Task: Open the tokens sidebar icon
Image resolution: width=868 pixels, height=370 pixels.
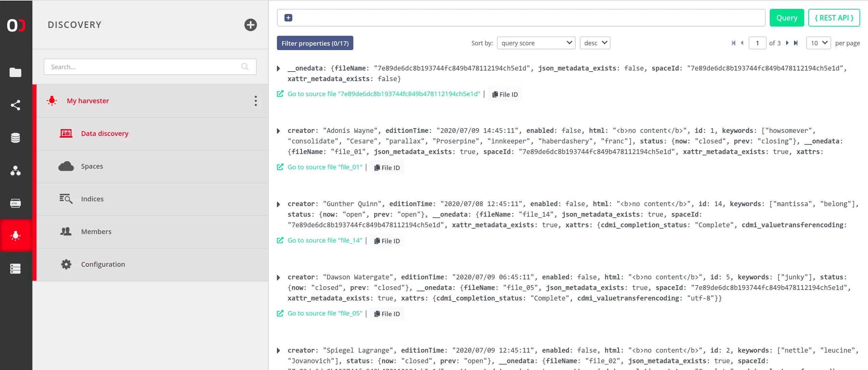Action: click(x=15, y=203)
